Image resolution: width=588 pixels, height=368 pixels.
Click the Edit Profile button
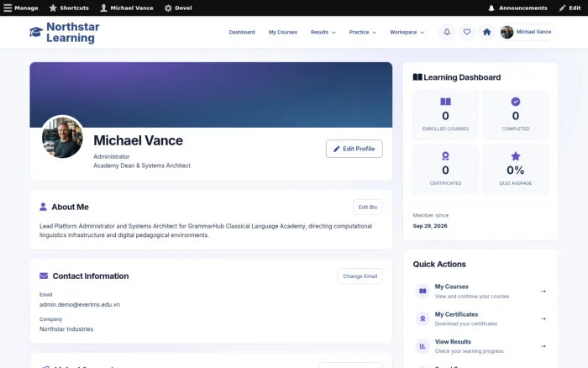point(354,149)
